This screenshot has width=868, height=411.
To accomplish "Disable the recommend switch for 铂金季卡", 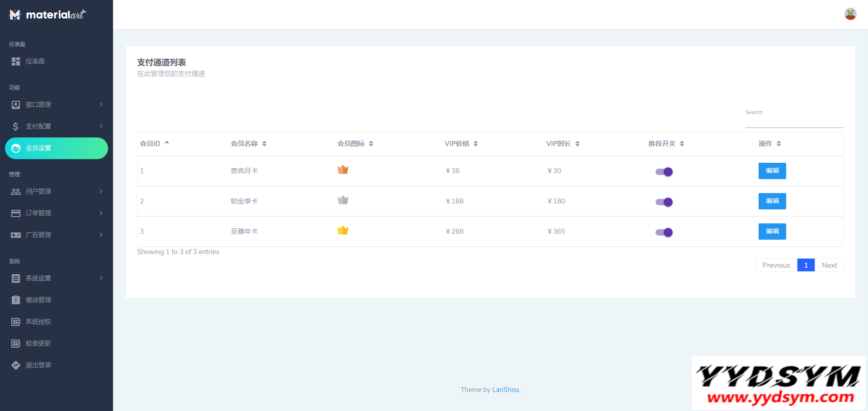I will click(x=664, y=202).
